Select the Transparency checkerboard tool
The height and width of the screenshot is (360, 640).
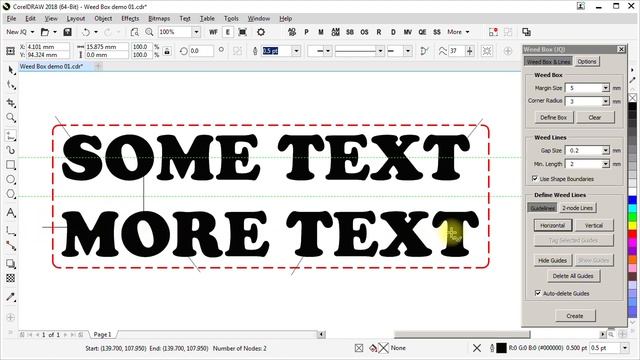(11, 278)
